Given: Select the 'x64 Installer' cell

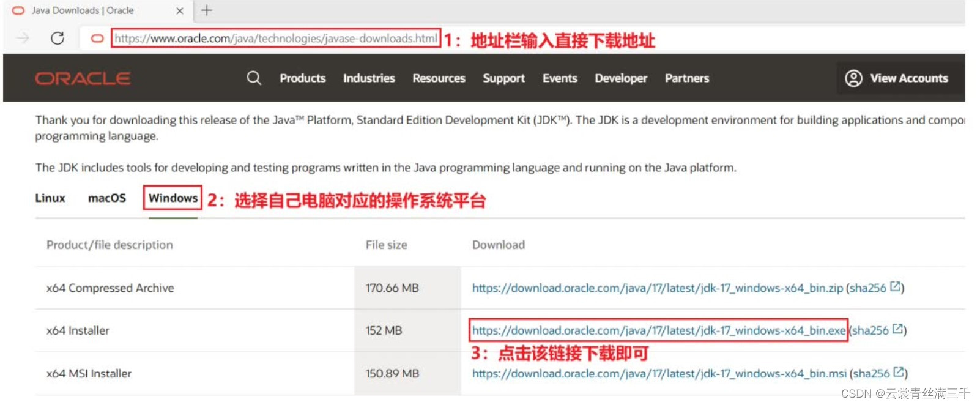Looking at the screenshot, I should click(x=78, y=330).
